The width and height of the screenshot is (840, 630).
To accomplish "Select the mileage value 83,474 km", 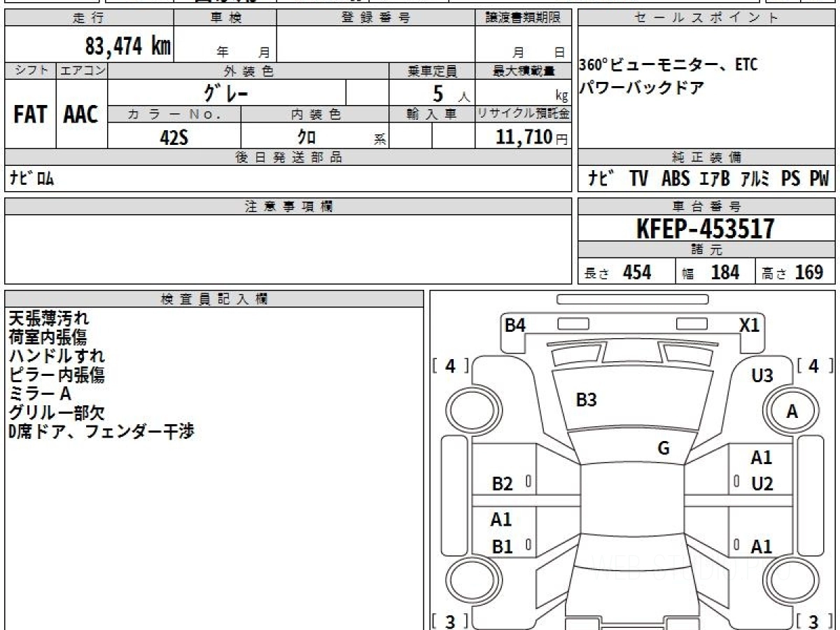I will 127,46.
